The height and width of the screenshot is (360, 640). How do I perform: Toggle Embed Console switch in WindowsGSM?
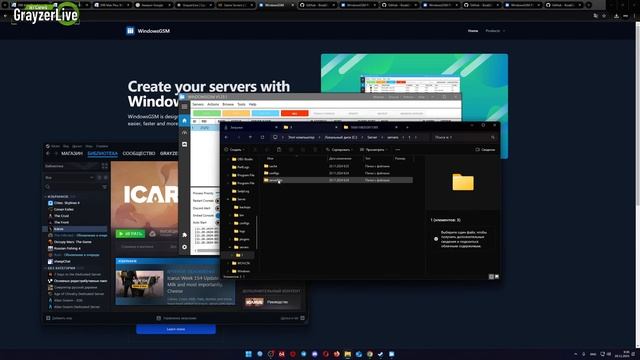click(x=217, y=216)
